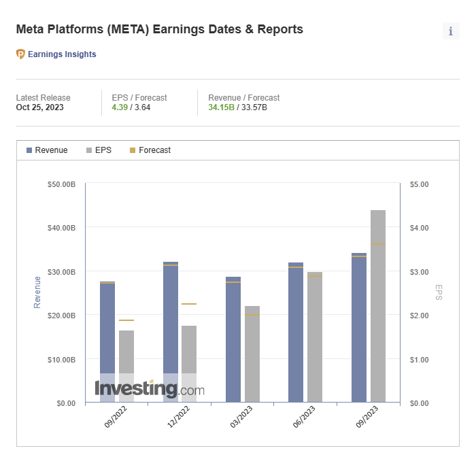Click the 09/2022 x-axis label
Viewport: 476px width, 459px height.
click(116, 416)
